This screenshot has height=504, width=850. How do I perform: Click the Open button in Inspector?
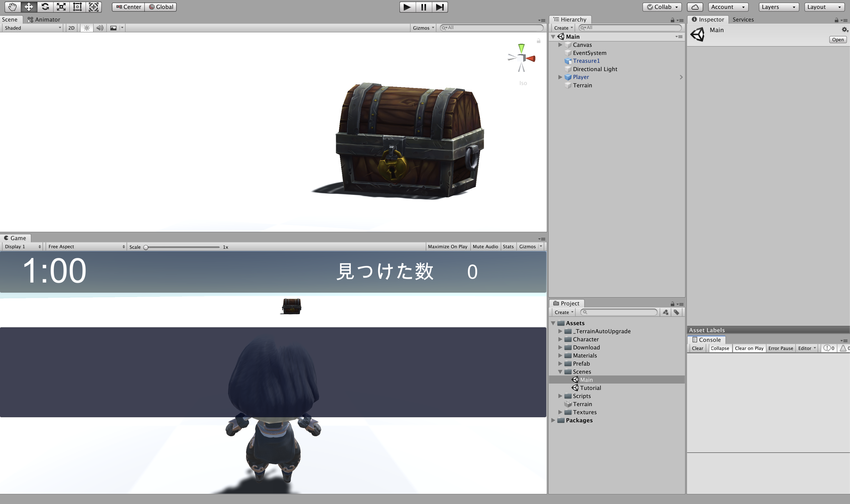pos(837,40)
